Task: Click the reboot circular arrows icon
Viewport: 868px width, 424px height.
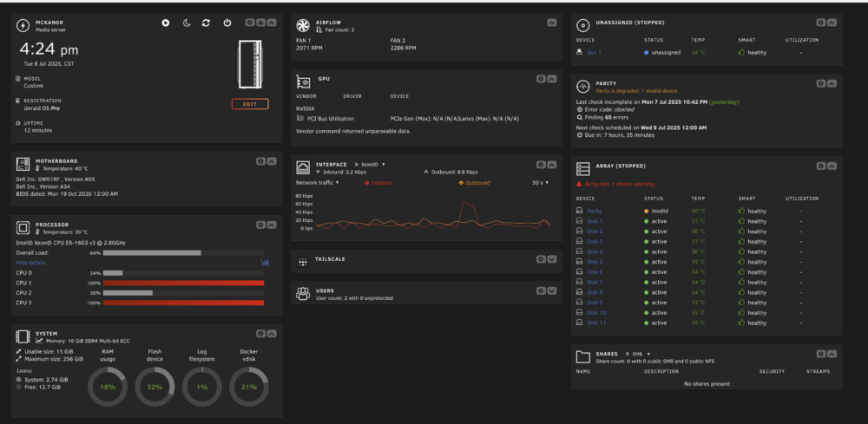Action: click(206, 23)
